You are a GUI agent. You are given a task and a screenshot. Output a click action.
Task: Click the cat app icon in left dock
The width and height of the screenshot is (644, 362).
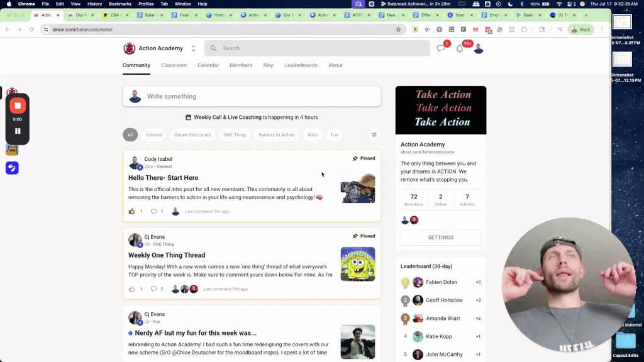[x=12, y=150]
